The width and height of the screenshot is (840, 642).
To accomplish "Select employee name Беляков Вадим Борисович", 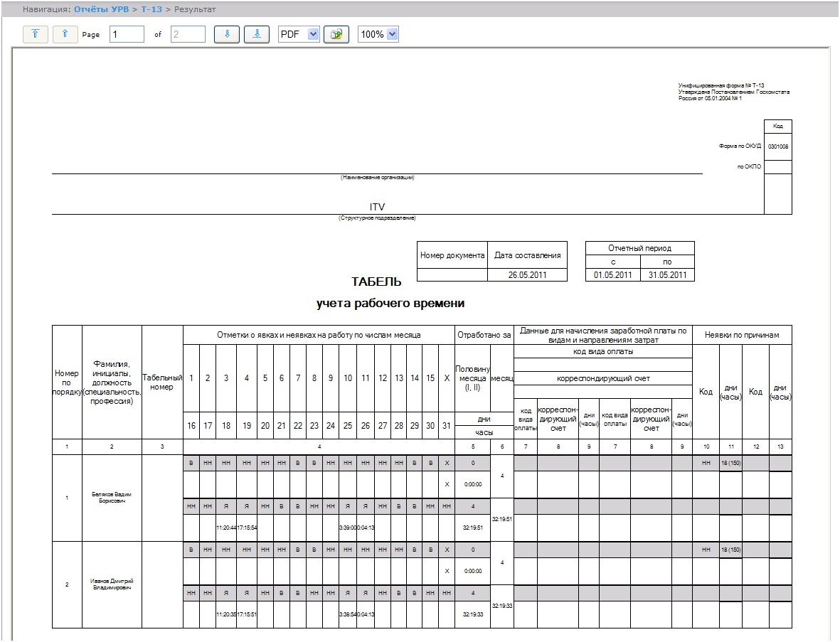I will click(x=112, y=497).
